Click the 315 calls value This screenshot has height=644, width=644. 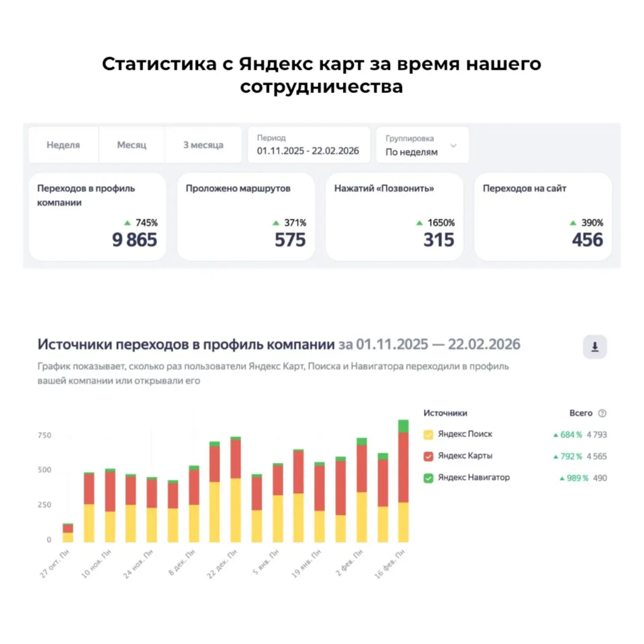439,240
